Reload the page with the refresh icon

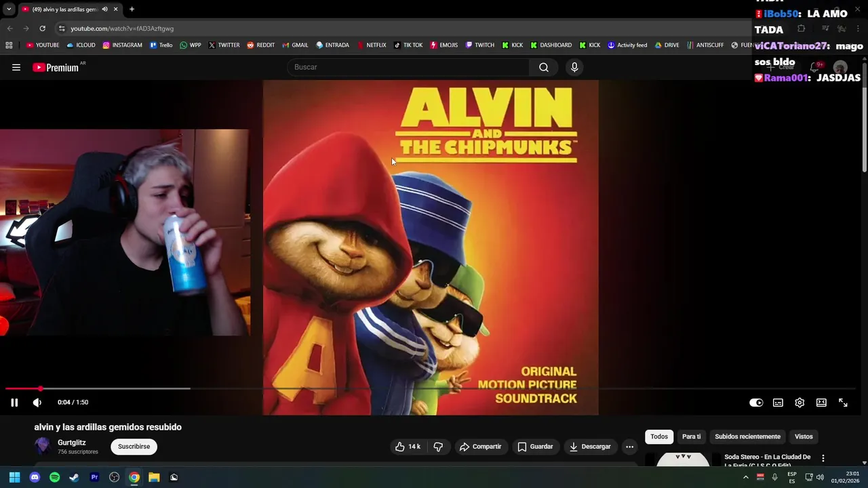pyautogui.click(x=42, y=28)
